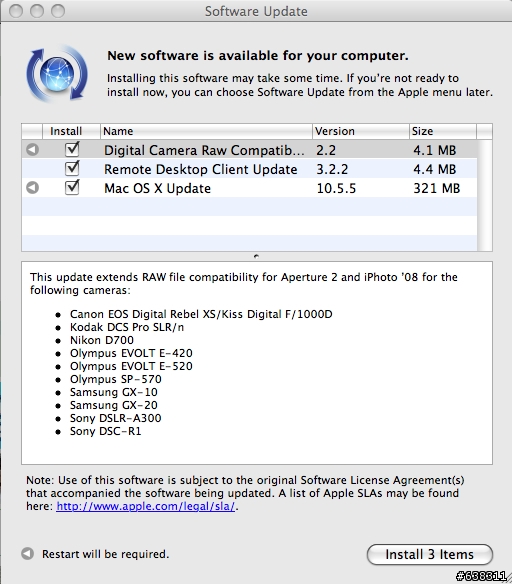Click 'Olympus SP-570' entry
512x584 pixels.
pyautogui.click(x=115, y=379)
